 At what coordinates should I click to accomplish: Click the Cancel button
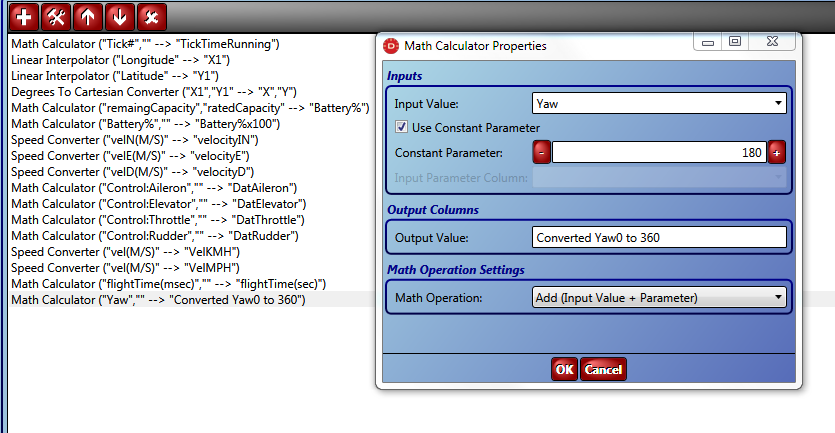pyautogui.click(x=603, y=369)
